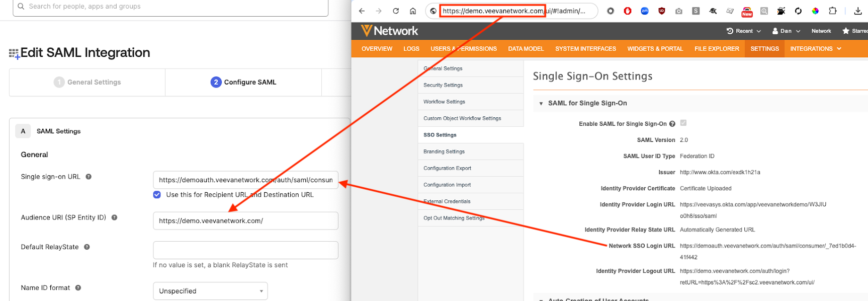Toggle Enable SAML for Single Sign-On checkbox
Viewport: 868px width, 301px height.
click(683, 123)
